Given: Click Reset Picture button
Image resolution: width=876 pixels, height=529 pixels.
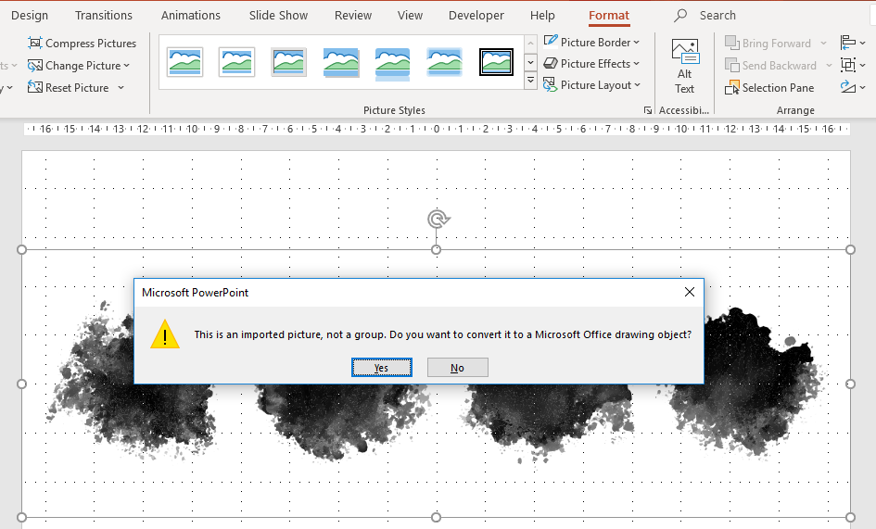Looking at the screenshot, I should (x=68, y=88).
